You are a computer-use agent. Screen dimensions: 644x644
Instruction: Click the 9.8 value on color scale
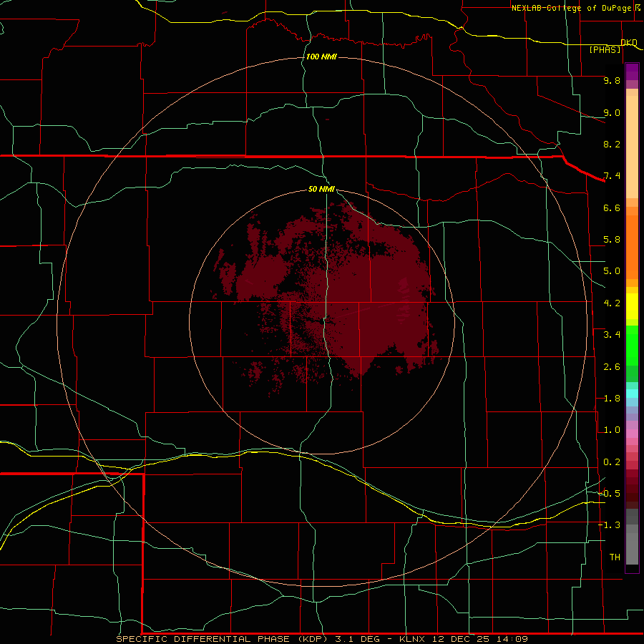click(612, 80)
